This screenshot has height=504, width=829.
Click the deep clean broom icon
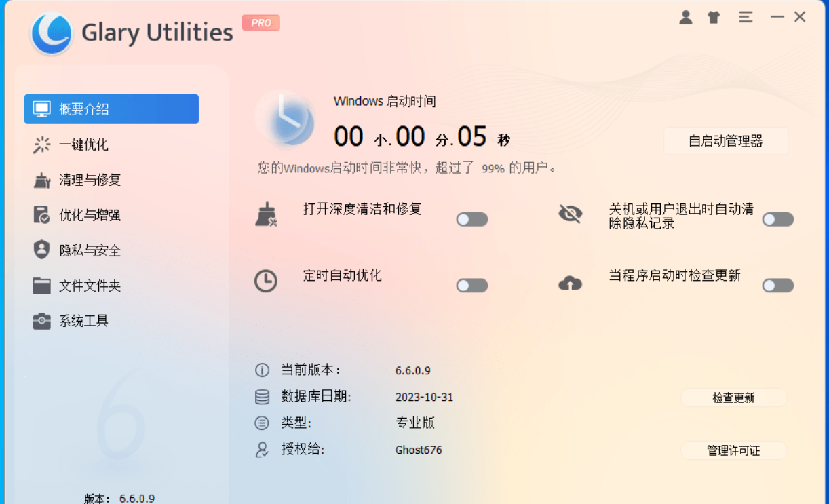266,214
